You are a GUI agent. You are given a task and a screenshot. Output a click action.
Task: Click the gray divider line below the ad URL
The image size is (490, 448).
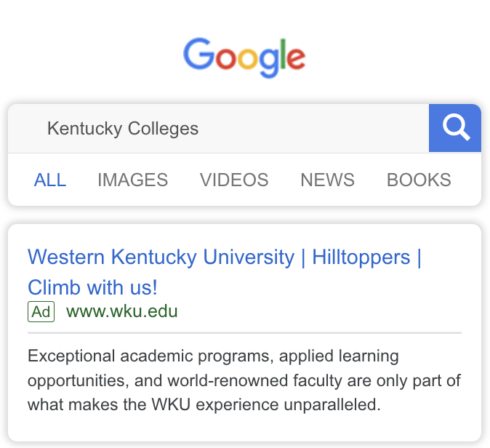[244, 333]
